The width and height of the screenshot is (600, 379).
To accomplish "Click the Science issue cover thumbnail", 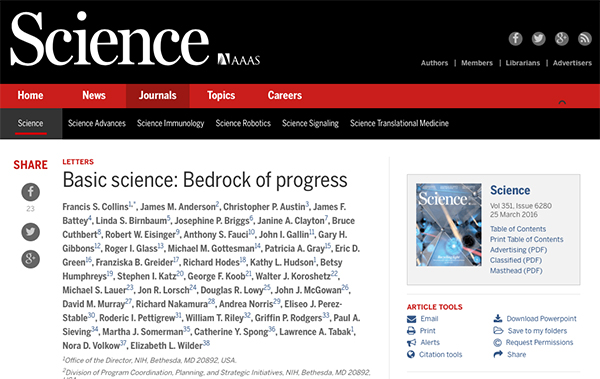I will 449,224.
